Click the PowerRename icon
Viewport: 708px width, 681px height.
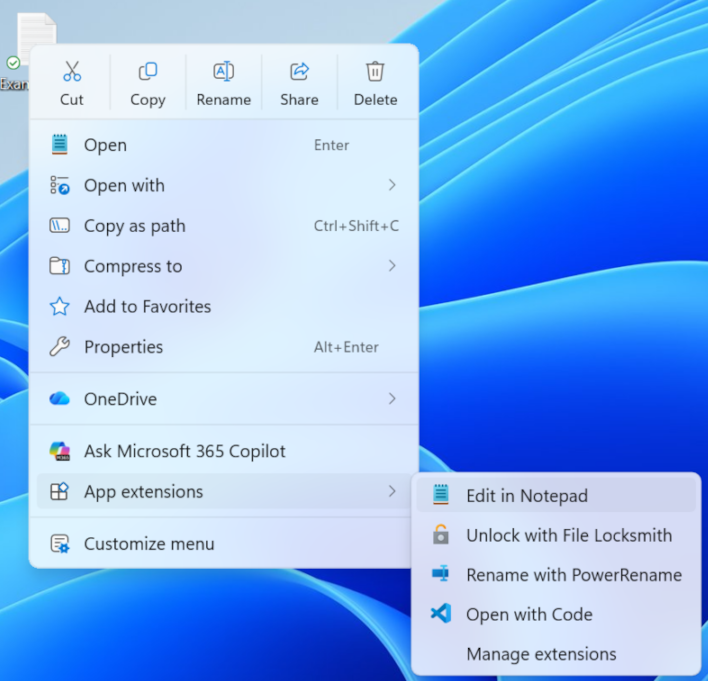pyautogui.click(x=441, y=574)
